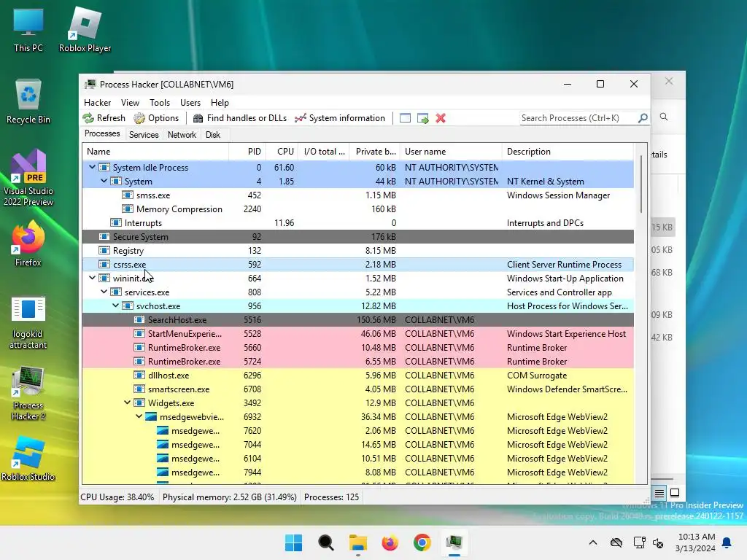Collapse the System Idle Process tree node
The height and width of the screenshot is (560, 747).
pyautogui.click(x=93, y=167)
